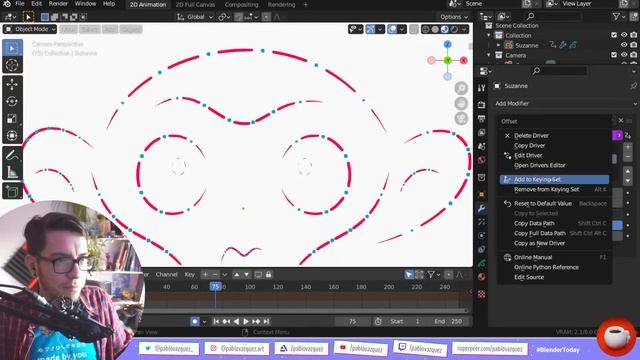
Task: Click the outliner filter funnel icon
Action: point(616,16)
